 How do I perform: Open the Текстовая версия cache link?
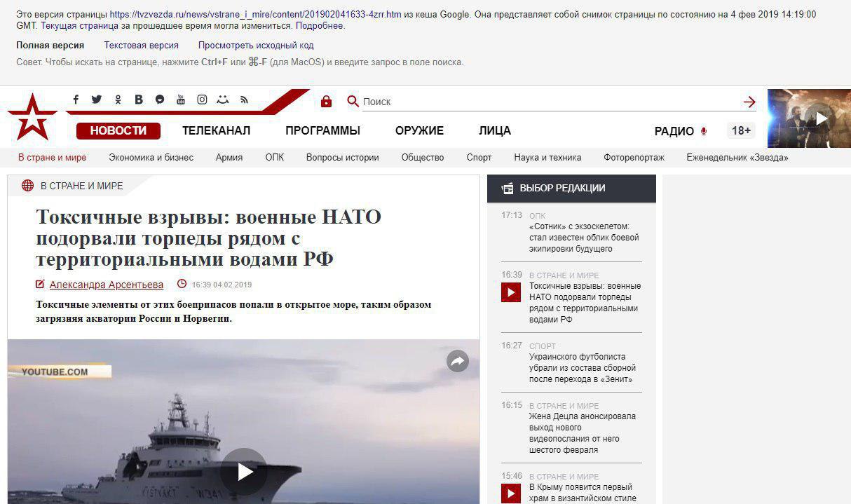141,46
